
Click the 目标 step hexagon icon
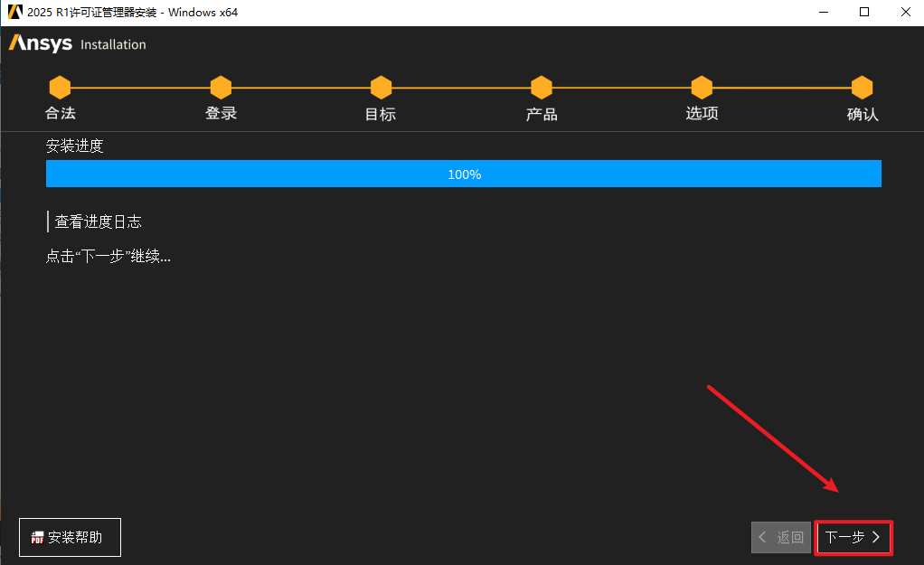pos(382,88)
